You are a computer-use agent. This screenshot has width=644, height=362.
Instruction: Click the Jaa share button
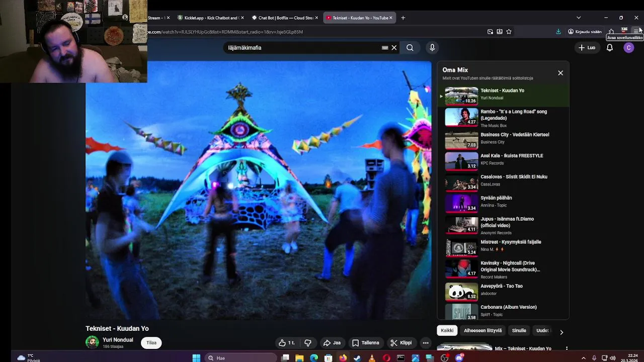(332, 343)
